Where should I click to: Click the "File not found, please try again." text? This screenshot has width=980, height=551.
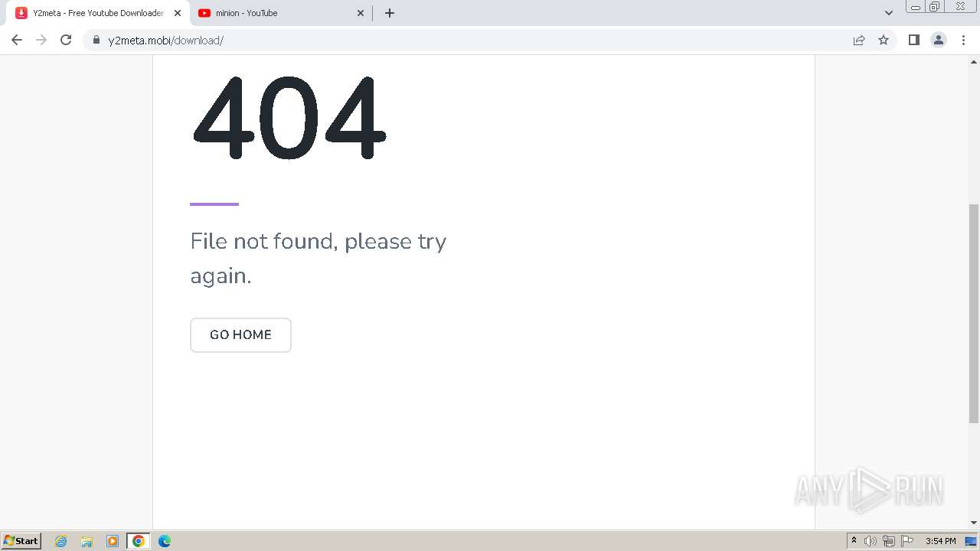318,259
